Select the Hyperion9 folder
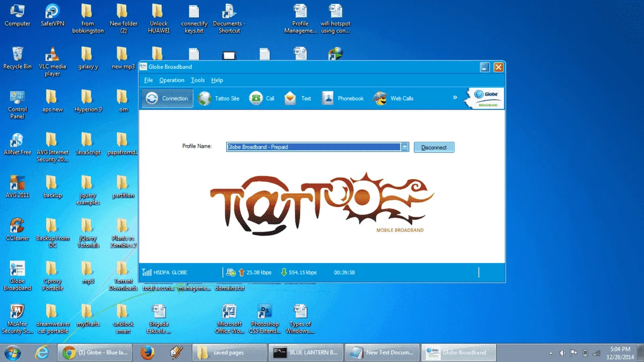This screenshot has height=362, width=644. [x=88, y=100]
